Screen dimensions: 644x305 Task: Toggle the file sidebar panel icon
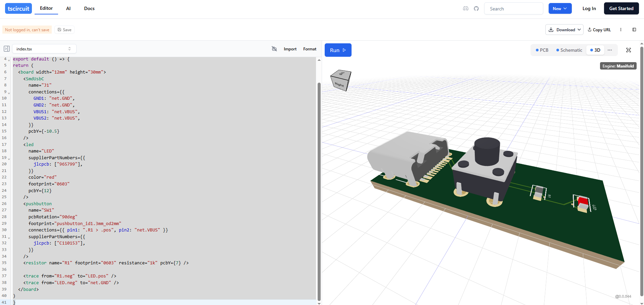pyautogui.click(x=7, y=49)
